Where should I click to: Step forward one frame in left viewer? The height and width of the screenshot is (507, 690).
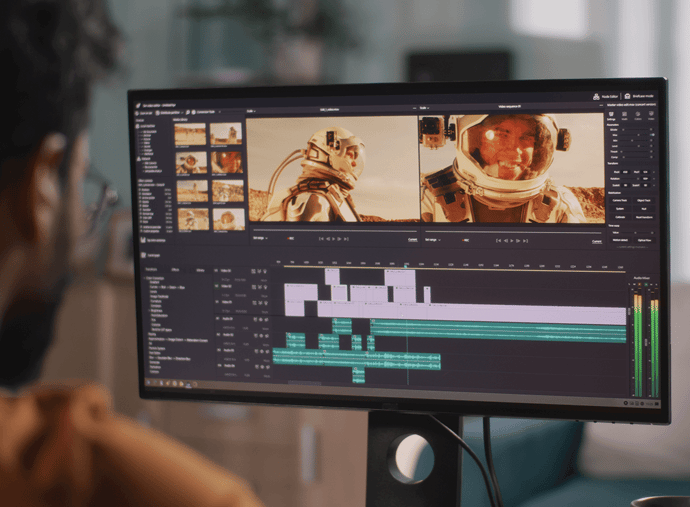coord(339,239)
